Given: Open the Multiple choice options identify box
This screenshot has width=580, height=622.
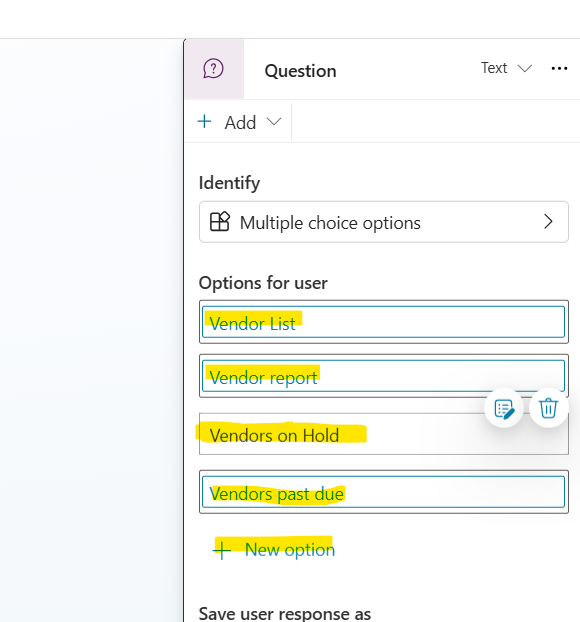Looking at the screenshot, I should click(x=384, y=222).
